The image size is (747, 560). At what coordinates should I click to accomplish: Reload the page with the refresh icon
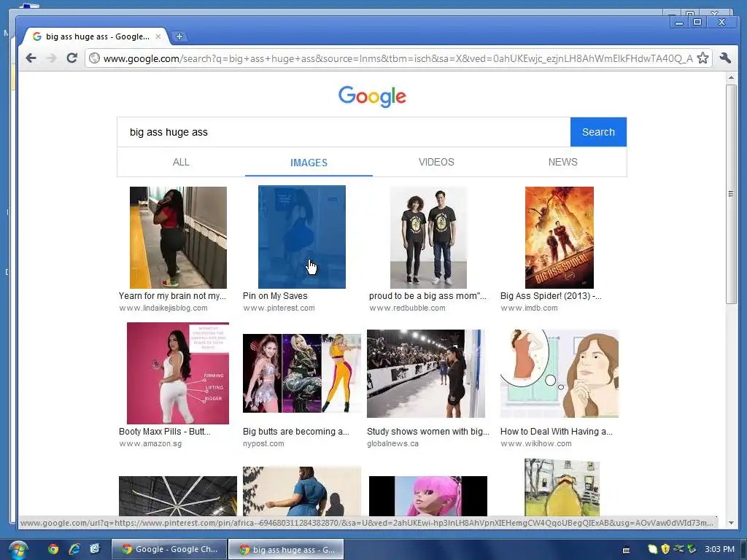click(x=72, y=58)
